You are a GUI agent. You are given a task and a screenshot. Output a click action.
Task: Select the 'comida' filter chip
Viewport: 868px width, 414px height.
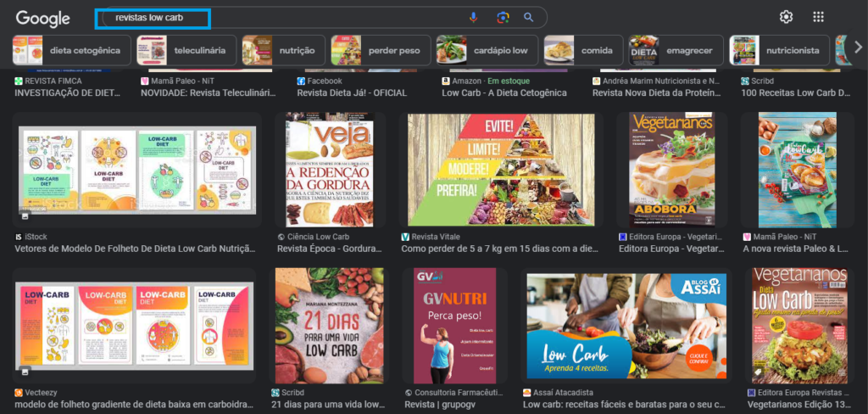pos(583,50)
